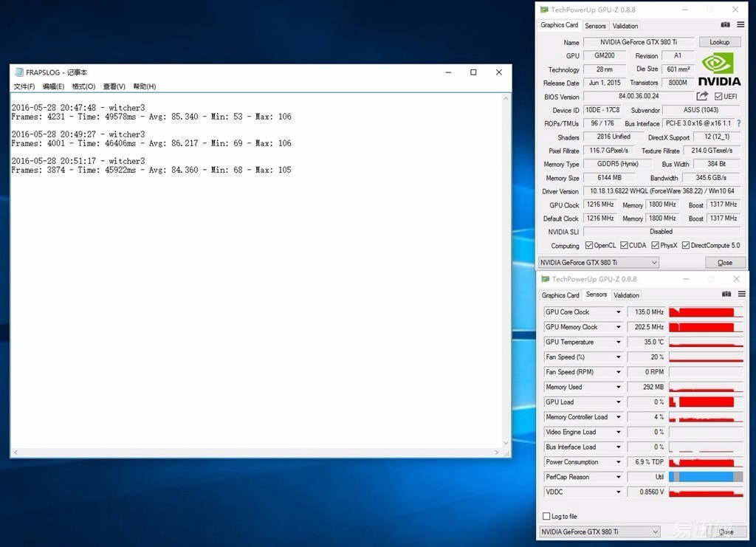Image resolution: width=756 pixels, height=547 pixels.
Task: Expand the Fan Speed (%) sensor dropdown
Action: [618, 357]
